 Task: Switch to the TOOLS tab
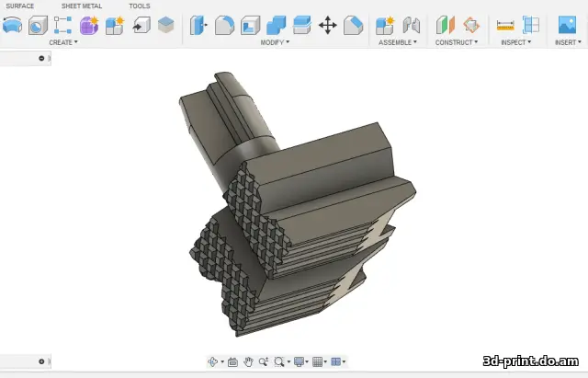point(139,6)
